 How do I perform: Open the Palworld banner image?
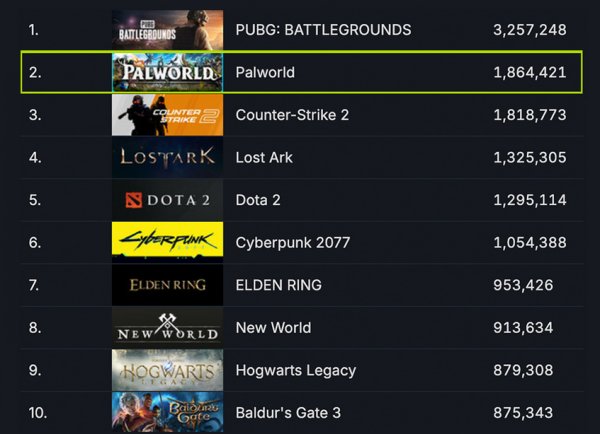pyautogui.click(x=167, y=72)
